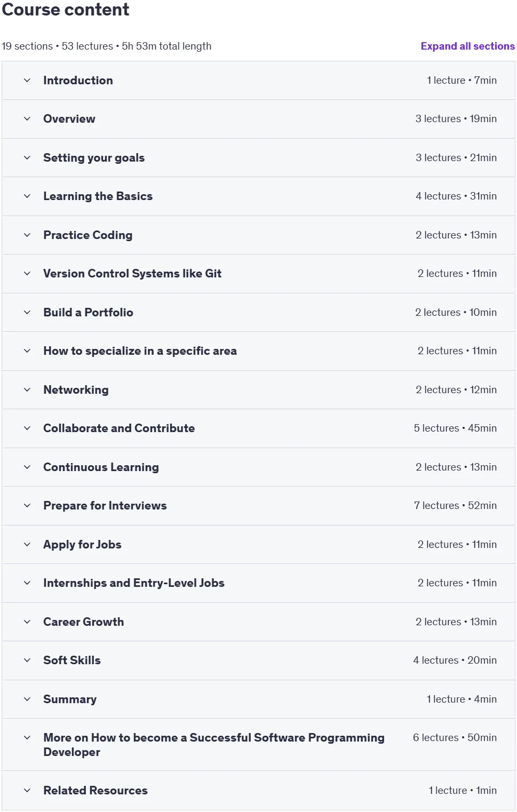The width and height of the screenshot is (517, 812).
Task: Click Internships and Entry-Level Jobs title
Action: coord(134,583)
